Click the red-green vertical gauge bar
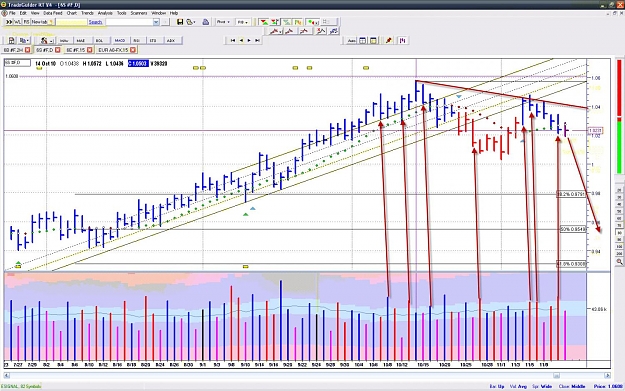The width and height of the screenshot is (625, 391). point(619,116)
